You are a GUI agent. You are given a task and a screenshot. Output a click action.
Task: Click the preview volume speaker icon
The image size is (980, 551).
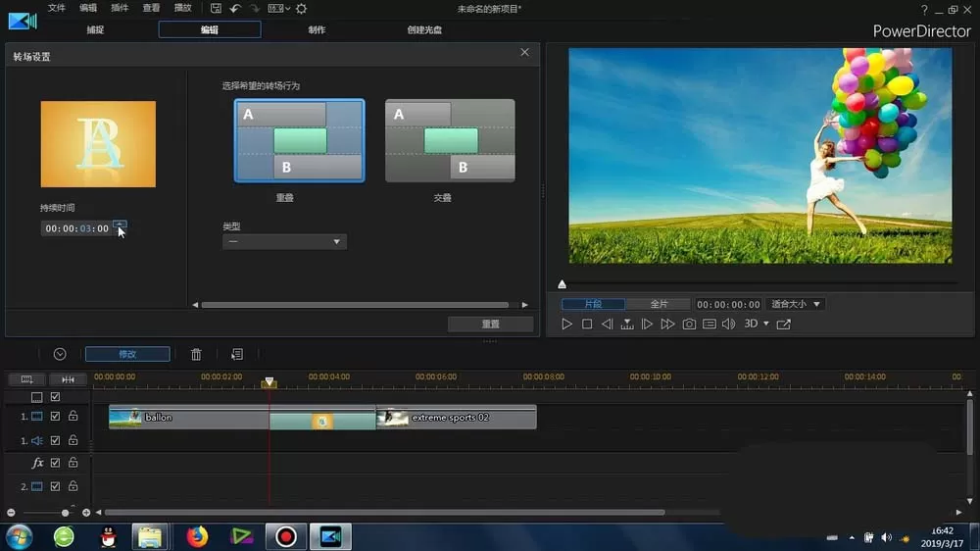tap(729, 324)
